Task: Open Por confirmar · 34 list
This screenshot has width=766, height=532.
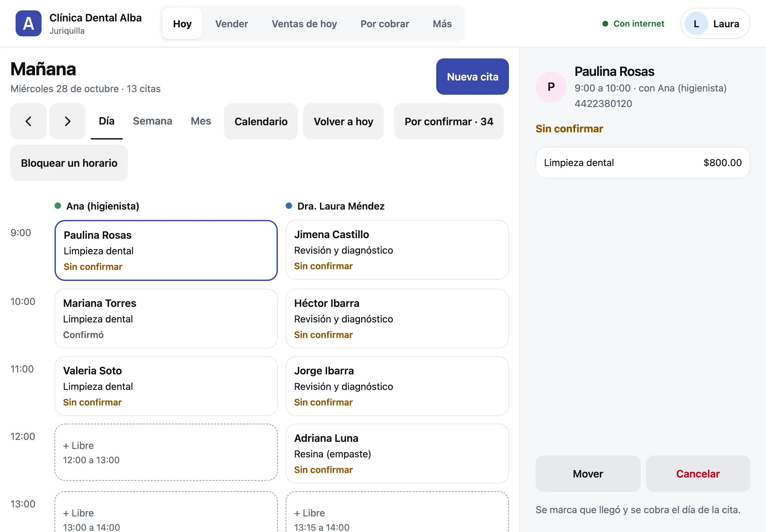Action: (x=449, y=121)
